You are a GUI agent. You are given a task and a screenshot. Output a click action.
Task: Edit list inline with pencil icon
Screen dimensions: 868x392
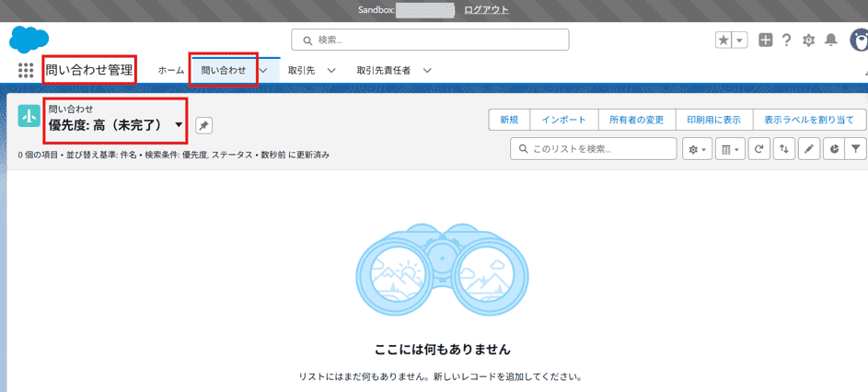click(x=809, y=149)
